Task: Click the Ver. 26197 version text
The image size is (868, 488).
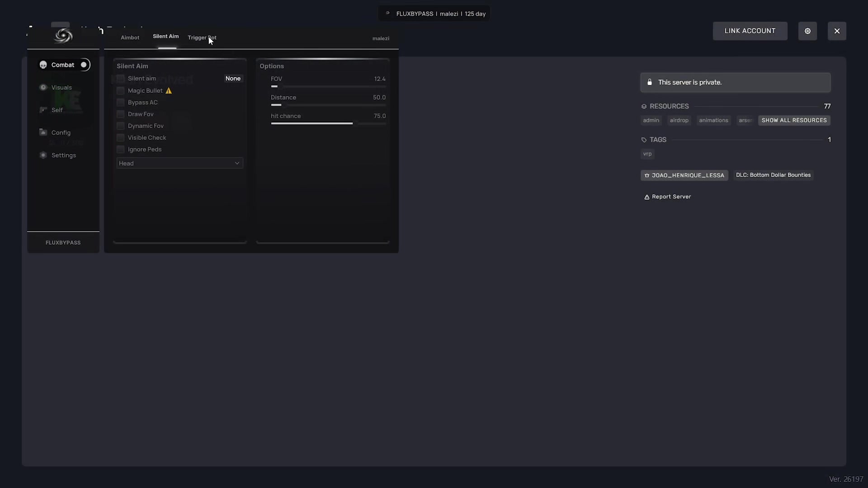Action: click(846, 479)
